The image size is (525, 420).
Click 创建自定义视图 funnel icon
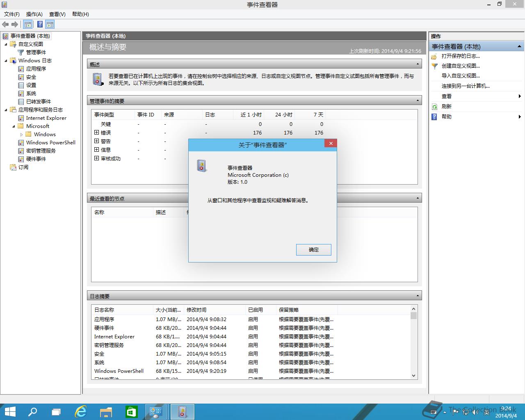[x=434, y=66]
